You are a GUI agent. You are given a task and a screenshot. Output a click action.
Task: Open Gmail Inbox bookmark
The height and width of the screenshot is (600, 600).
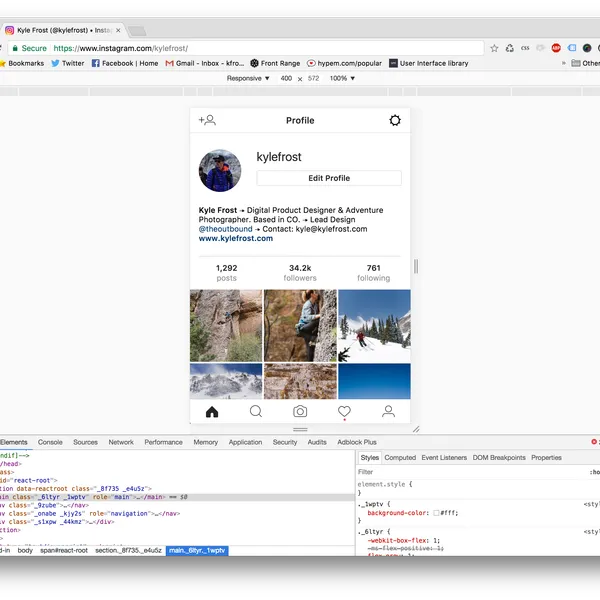click(x=205, y=64)
